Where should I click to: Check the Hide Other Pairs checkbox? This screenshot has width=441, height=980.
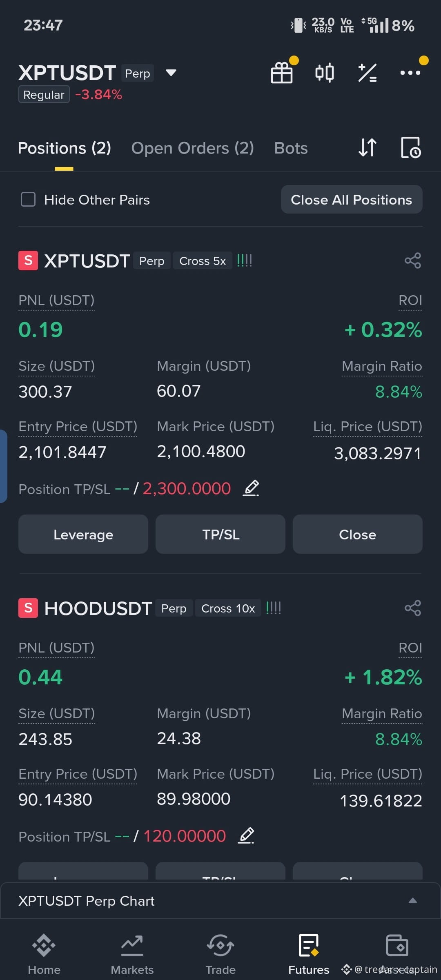tap(28, 200)
